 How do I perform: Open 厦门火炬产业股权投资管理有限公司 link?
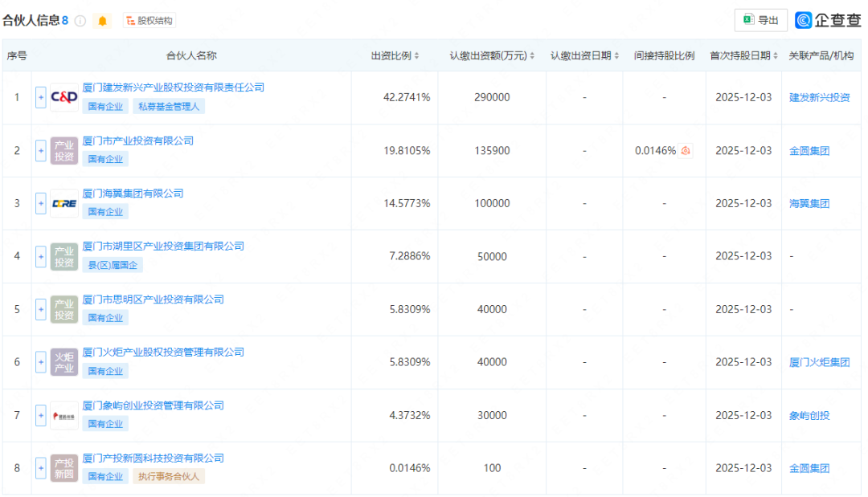pyautogui.click(x=163, y=352)
